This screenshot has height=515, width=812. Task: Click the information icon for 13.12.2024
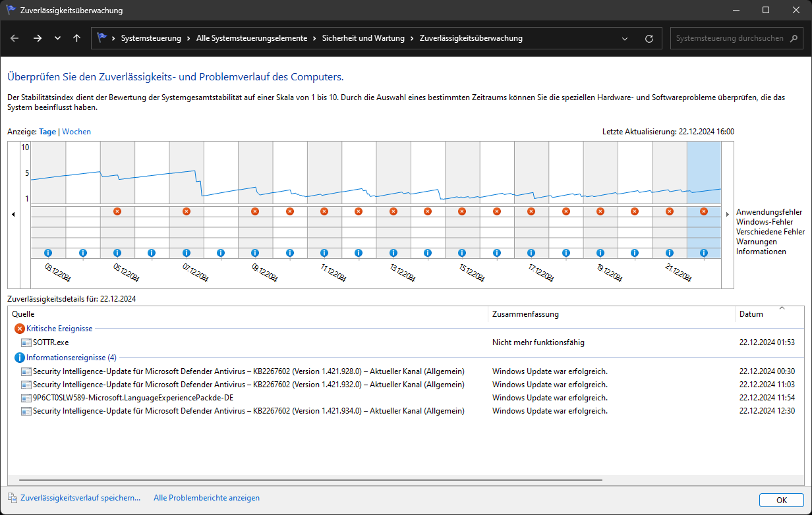[x=393, y=253]
